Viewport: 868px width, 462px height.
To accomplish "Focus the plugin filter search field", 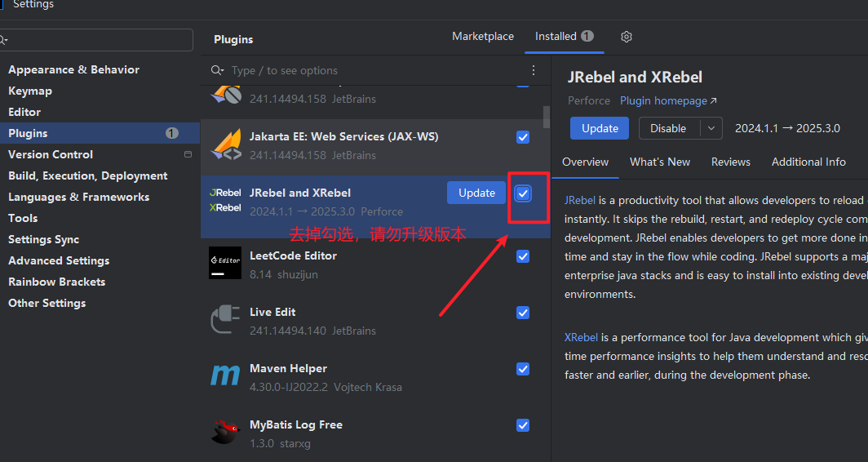I will click(376, 70).
